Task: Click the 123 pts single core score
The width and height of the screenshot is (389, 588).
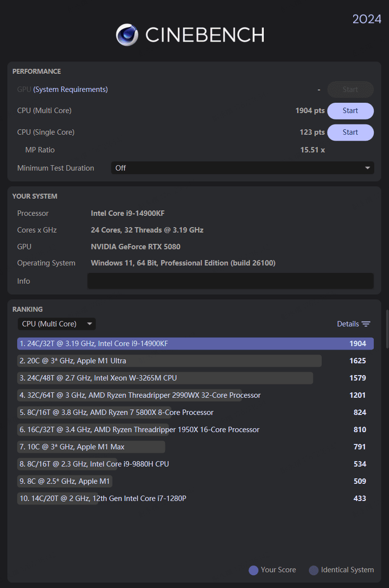Action: coord(312,132)
